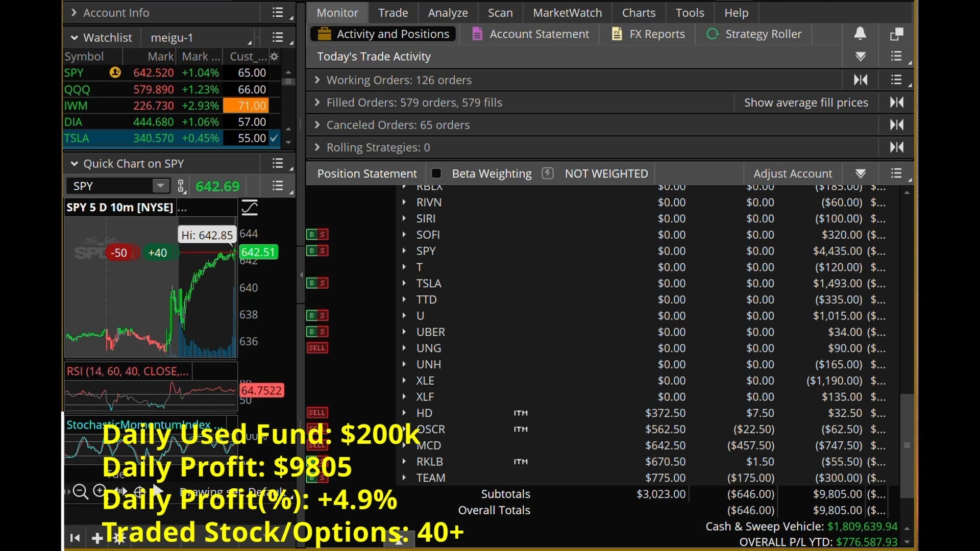Collapse the Watchlist panel
The height and width of the screenshot is (551, 980).
point(74,38)
